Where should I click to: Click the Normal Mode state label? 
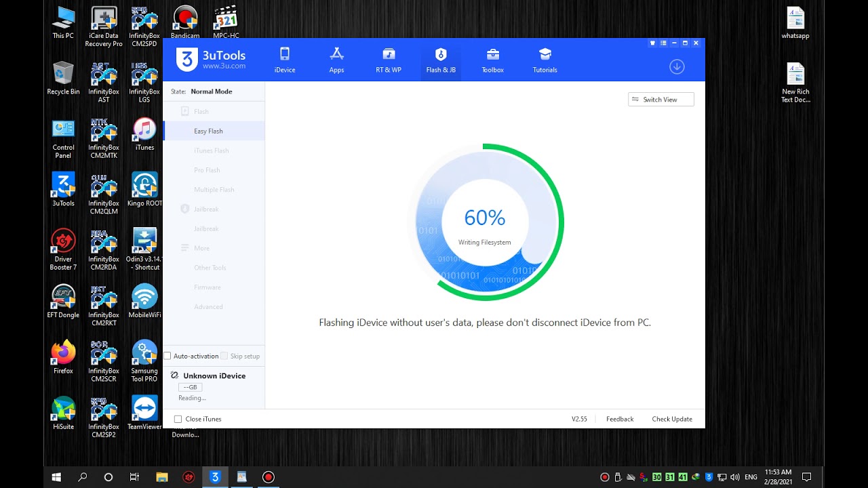click(x=212, y=91)
